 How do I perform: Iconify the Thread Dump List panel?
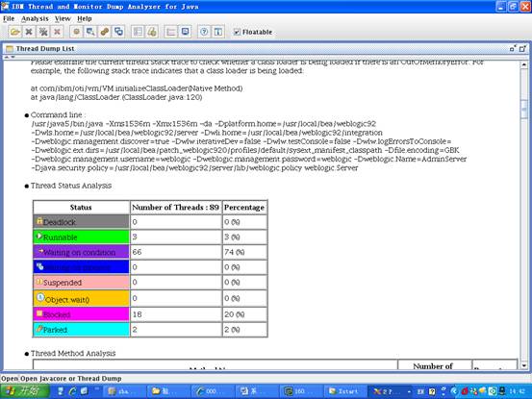513,49
